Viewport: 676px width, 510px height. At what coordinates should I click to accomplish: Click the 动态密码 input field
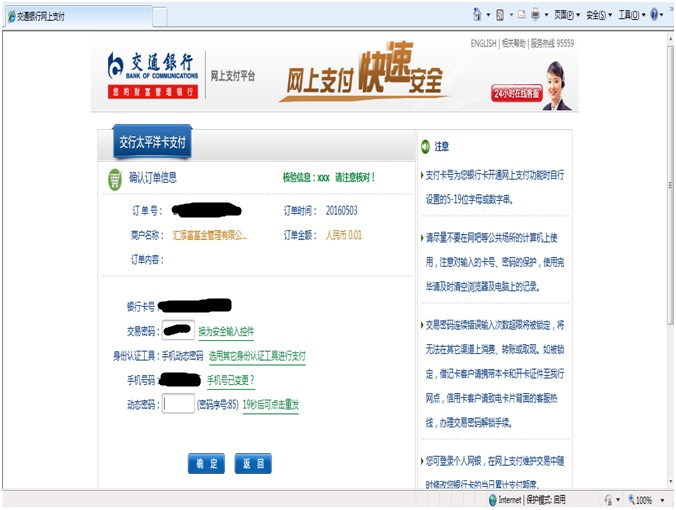[x=178, y=404]
